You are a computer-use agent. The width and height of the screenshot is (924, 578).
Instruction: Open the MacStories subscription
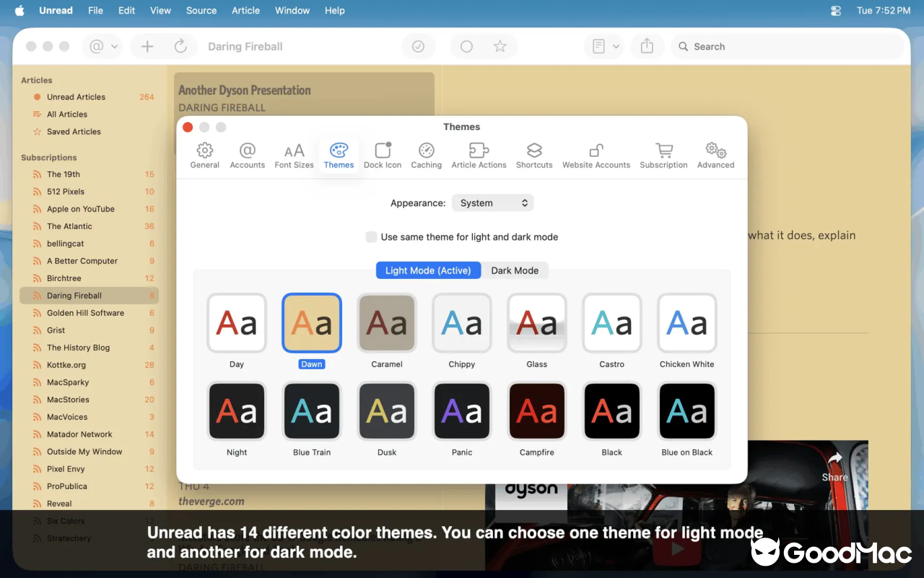89,400
